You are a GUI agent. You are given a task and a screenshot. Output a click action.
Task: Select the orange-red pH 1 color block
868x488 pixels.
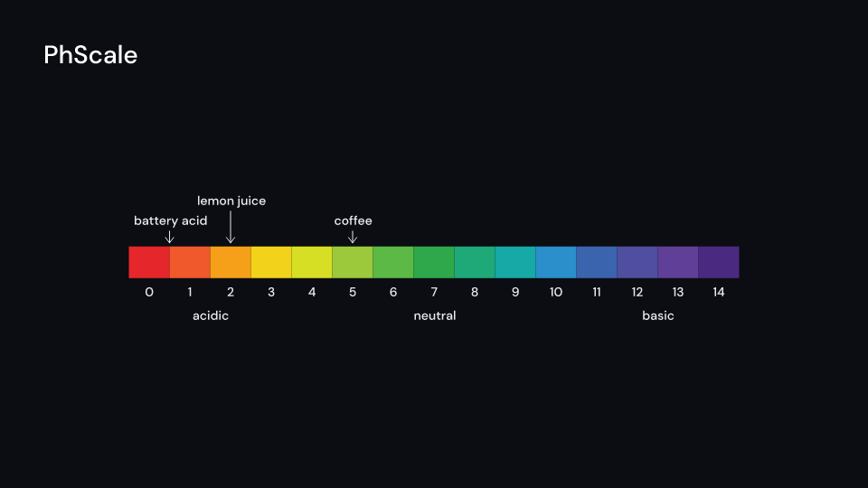[x=190, y=262]
